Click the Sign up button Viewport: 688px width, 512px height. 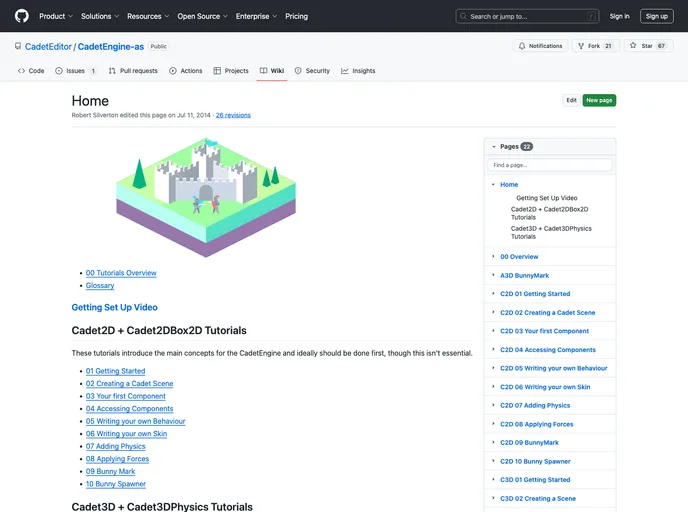656,16
